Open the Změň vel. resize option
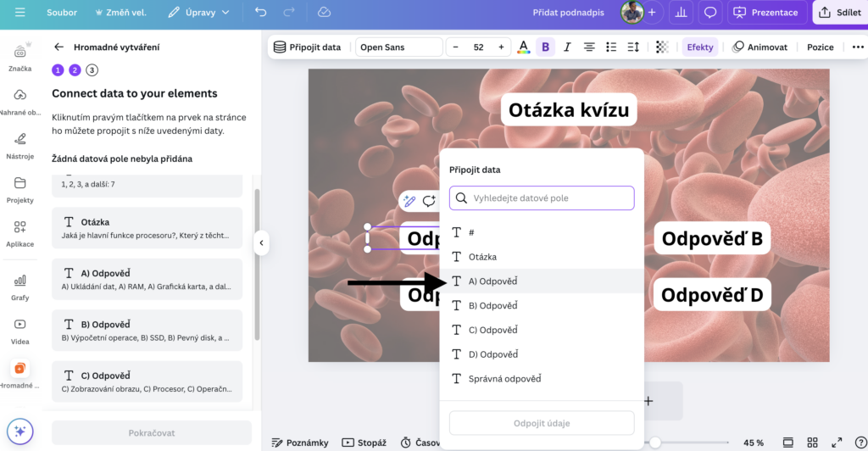 [120, 12]
